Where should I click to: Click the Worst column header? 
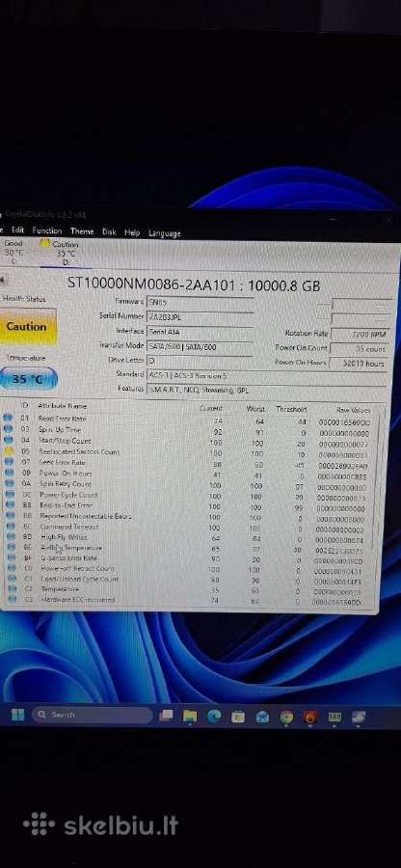[255, 409]
